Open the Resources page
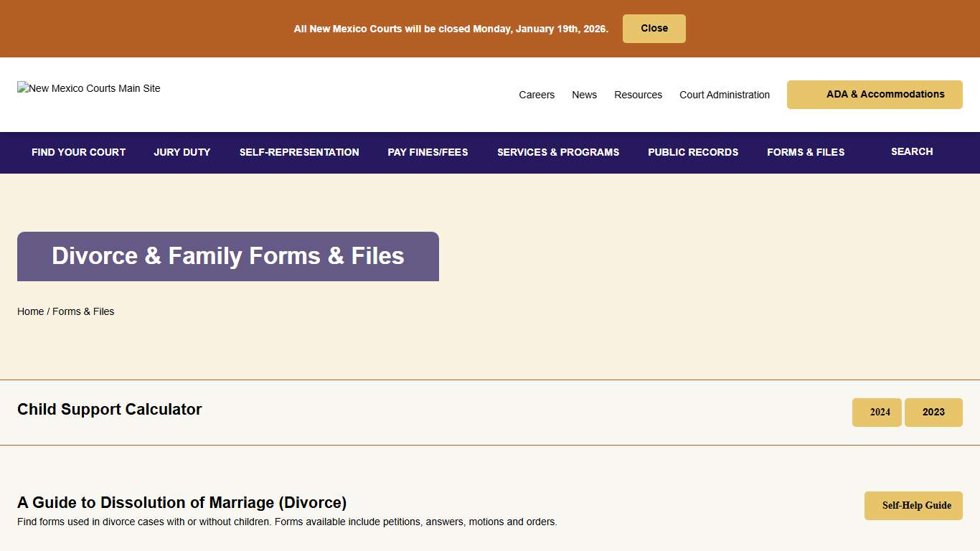Image resolution: width=980 pixels, height=551 pixels. pyautogui.click(x=638, y=94)
